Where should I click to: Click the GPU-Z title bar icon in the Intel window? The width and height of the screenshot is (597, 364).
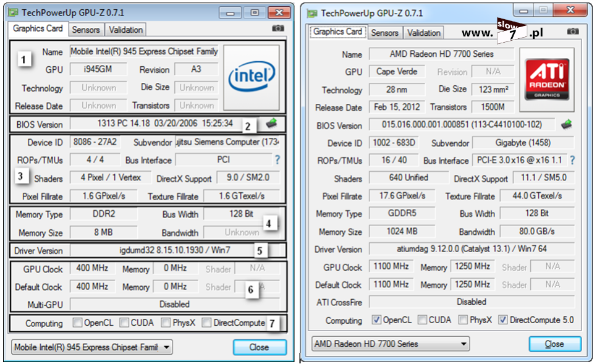[14, 12]
